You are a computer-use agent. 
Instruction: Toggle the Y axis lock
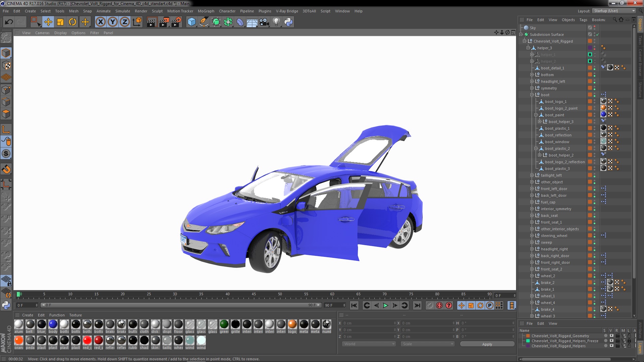[x=113, y=22]
